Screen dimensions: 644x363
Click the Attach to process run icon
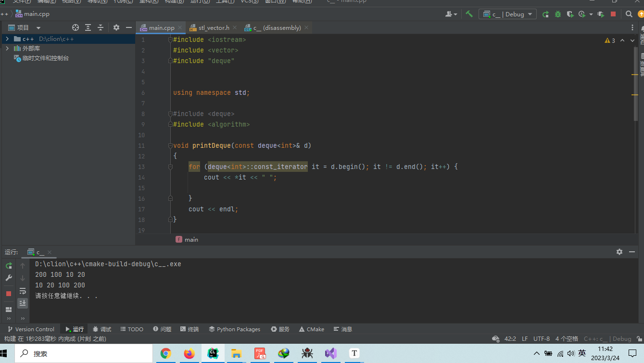coord(601,14)
